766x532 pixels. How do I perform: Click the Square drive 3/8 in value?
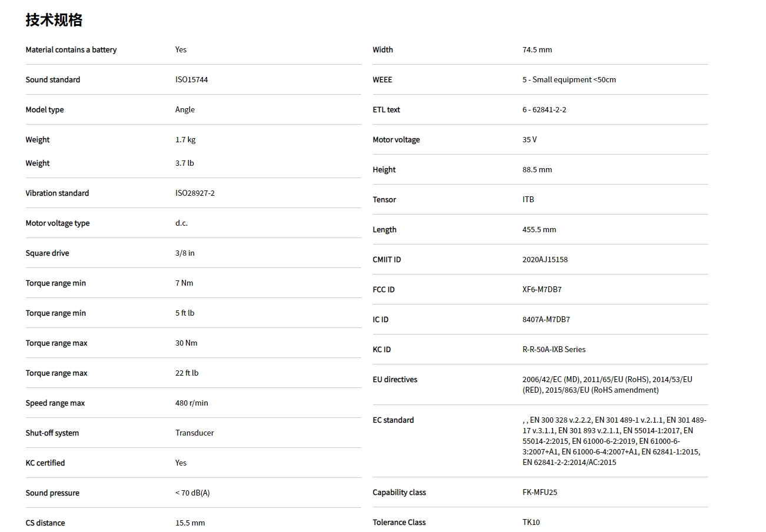(x=185, y=253)
